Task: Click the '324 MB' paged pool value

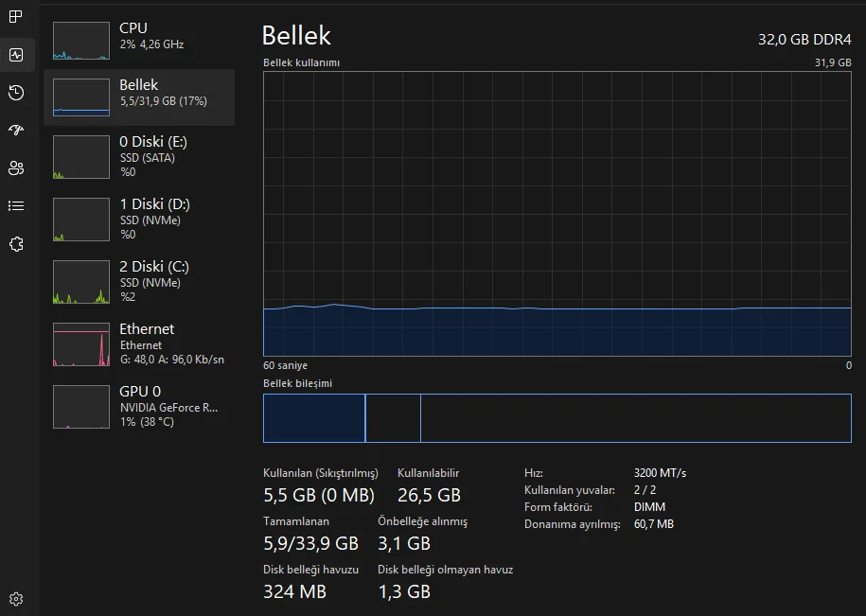Action: click(x=295, y=591)
